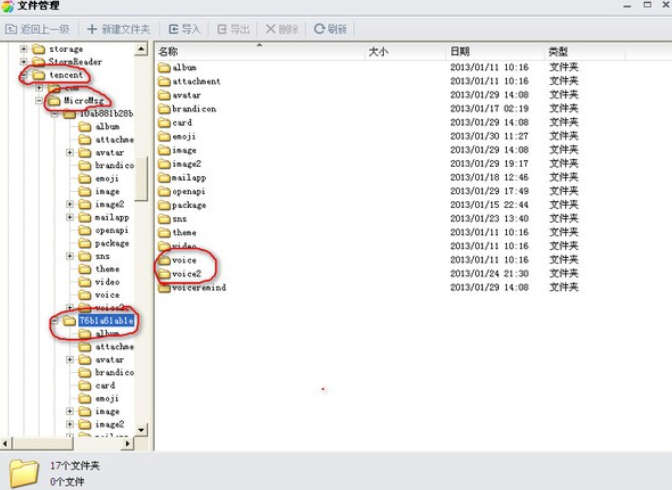Collapse the tencent tree node
The image size is (672, 490).
pos(24,75)
